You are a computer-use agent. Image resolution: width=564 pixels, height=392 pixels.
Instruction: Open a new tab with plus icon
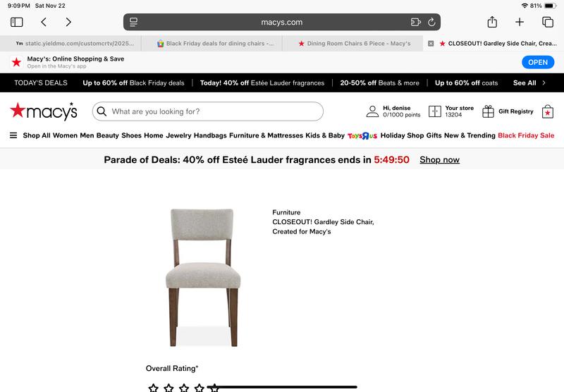pyautogui.click(x=520, y=23)
